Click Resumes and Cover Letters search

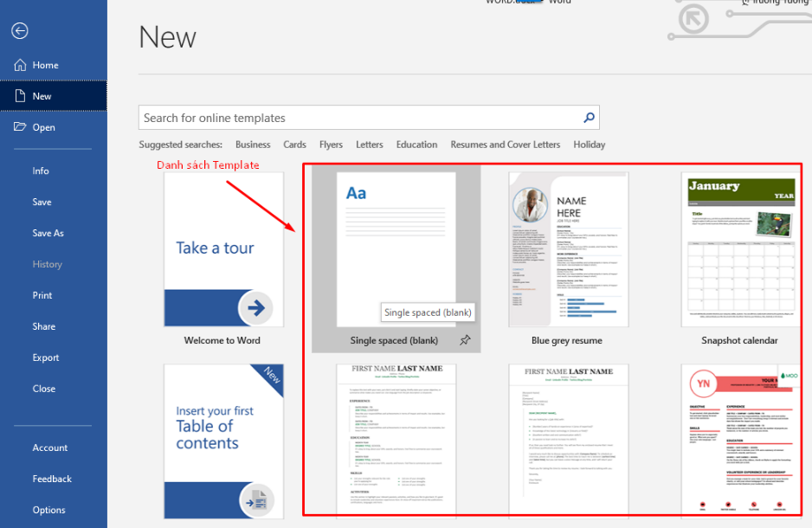coord(506,145)
